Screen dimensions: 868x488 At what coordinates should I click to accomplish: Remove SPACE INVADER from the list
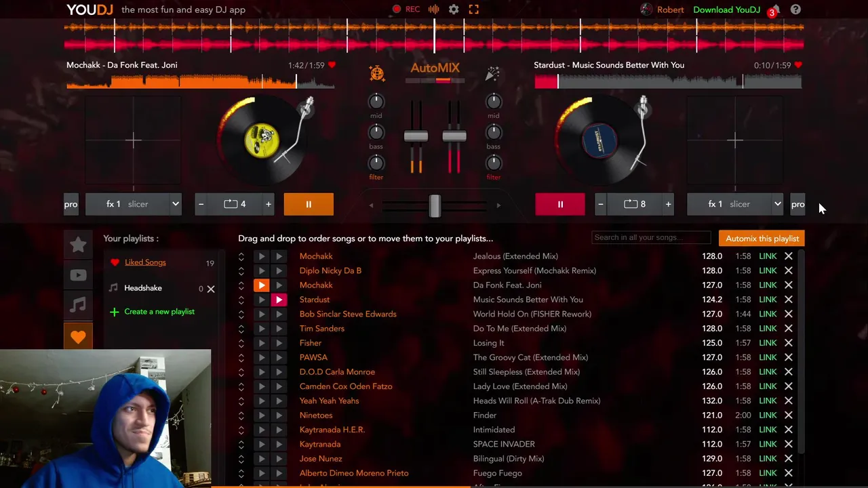point(789,444)
